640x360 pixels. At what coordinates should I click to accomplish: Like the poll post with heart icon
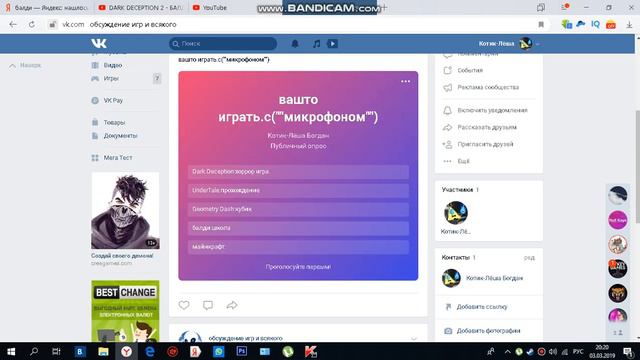point(184,305)
